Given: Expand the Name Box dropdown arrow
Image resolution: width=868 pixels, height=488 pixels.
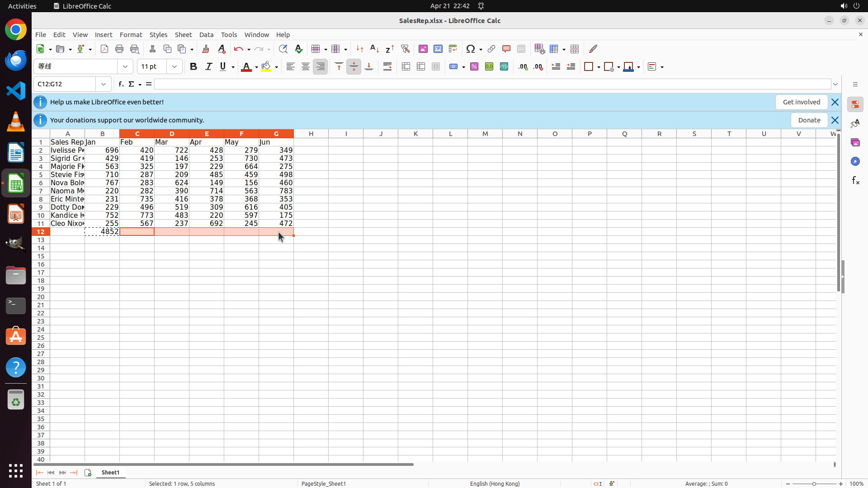Looking at the screenshot, I should click(104, 84).
